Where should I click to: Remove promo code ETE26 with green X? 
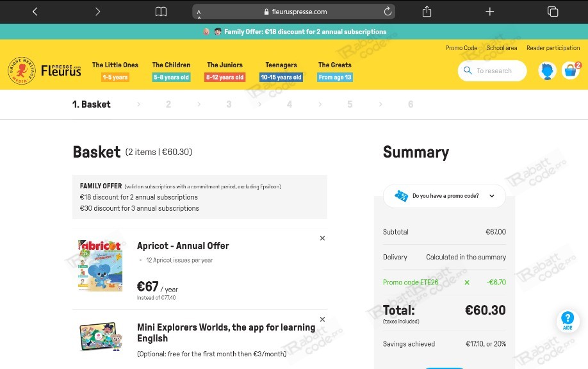coord(467,283)
